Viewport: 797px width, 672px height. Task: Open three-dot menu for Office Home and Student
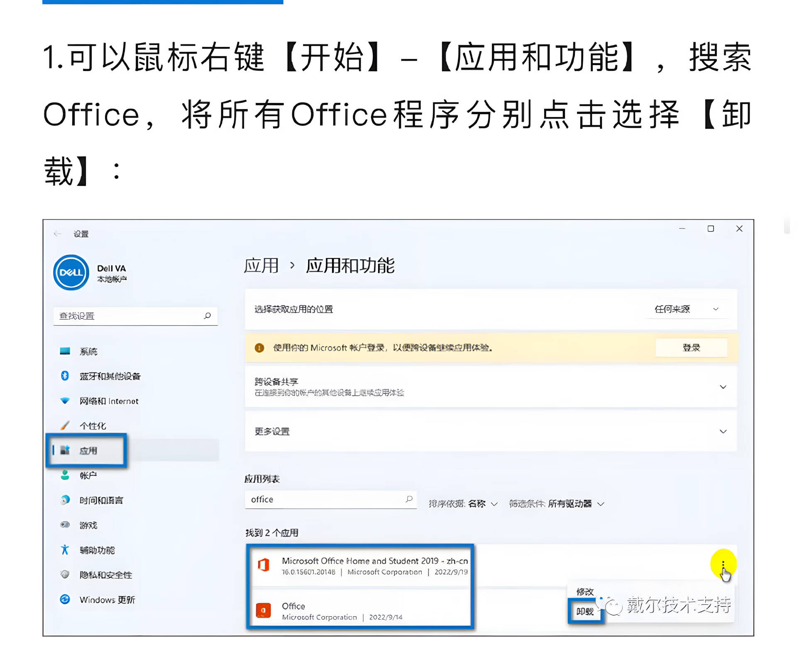(x=723, y=565)
